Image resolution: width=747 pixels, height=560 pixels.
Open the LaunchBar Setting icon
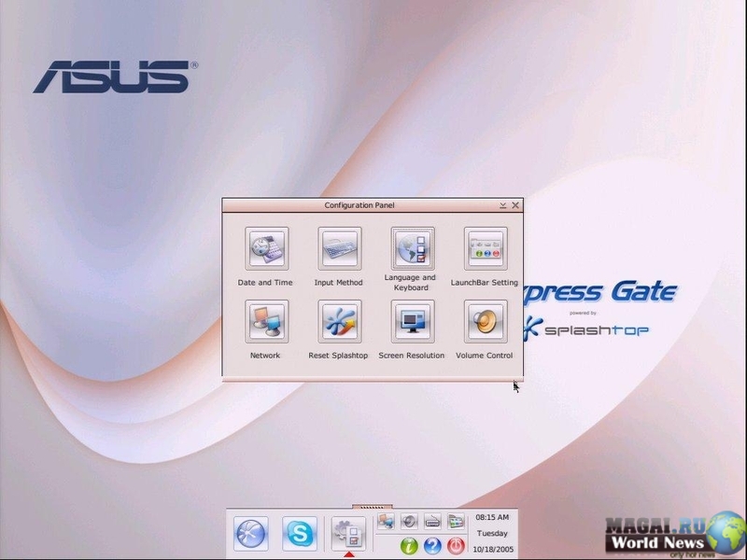click(486, 248)
